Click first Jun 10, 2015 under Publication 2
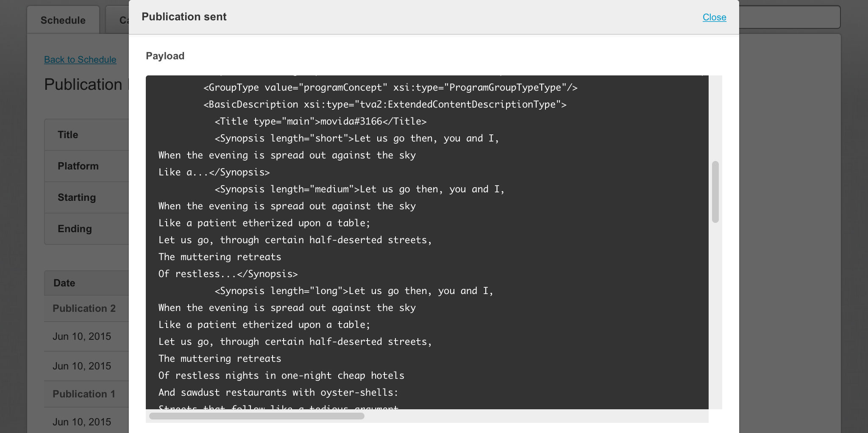Viewport: 868px width, 433px height. pos(82,336)
